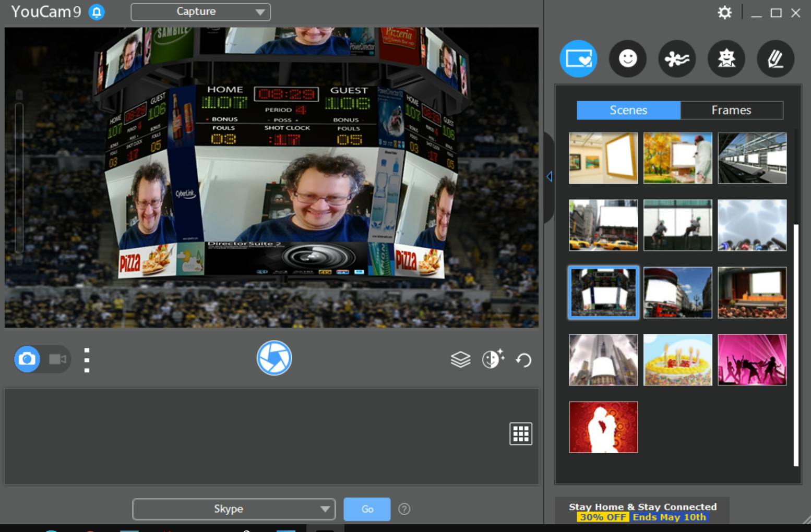Screen dimensions: 811x532
Task: Open the Skype application dropdown
Action: click(234, 509)
